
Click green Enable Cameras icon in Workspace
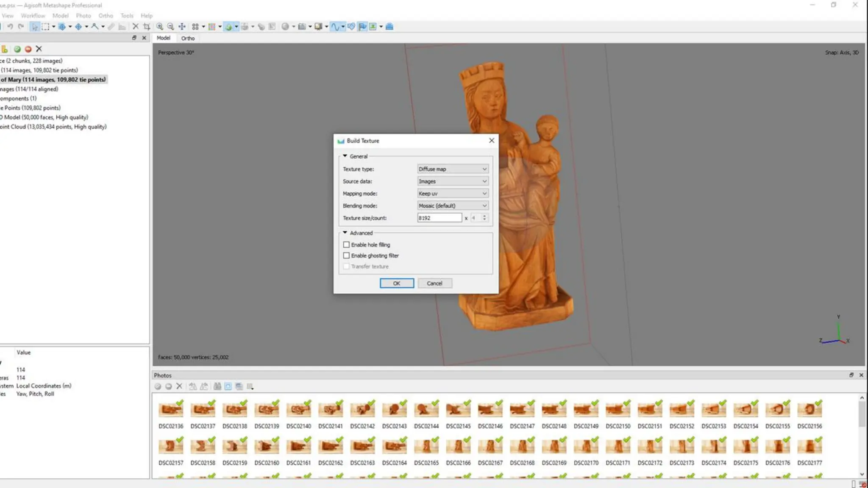[17, 49]
